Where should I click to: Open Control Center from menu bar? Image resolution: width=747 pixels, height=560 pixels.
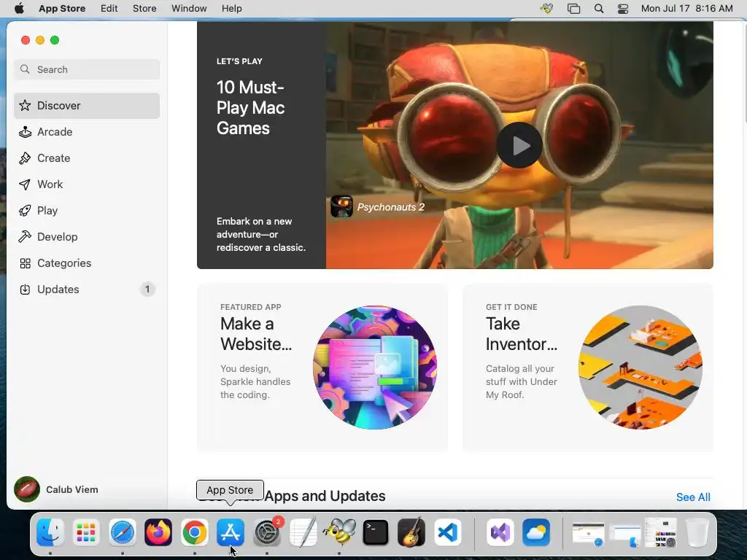623,9
